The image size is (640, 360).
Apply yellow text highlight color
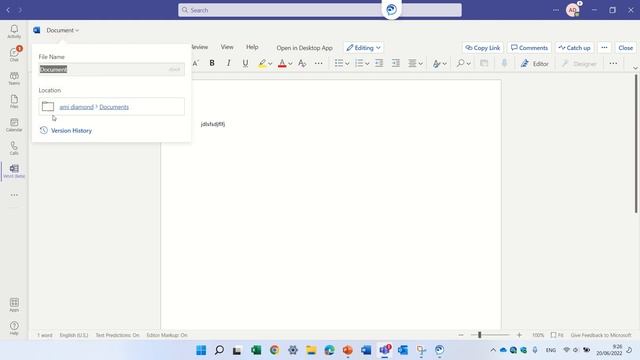(x=262, y=63)
